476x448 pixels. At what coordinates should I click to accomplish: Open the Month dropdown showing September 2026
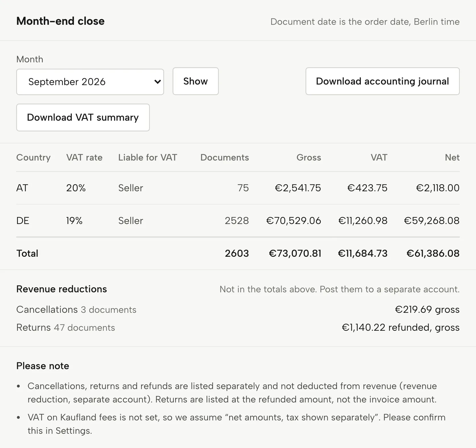click(x=90, y=82)
